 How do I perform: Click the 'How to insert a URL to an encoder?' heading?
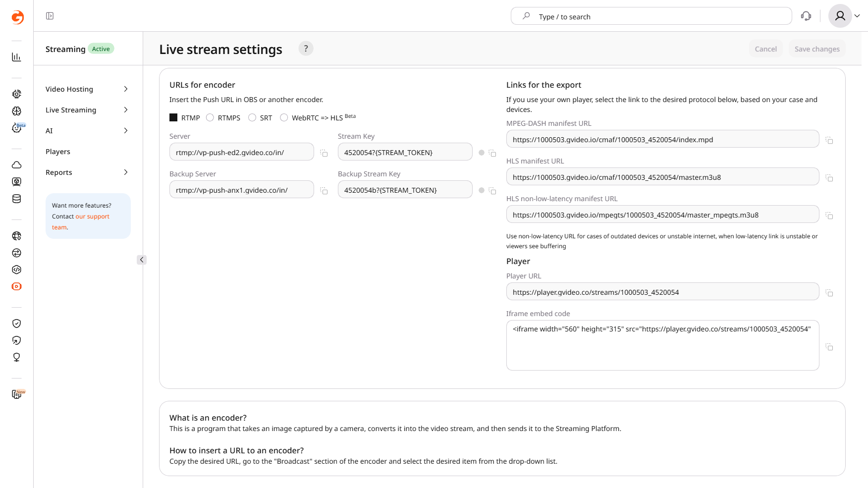pyautogui.click(x=237, y=450)
